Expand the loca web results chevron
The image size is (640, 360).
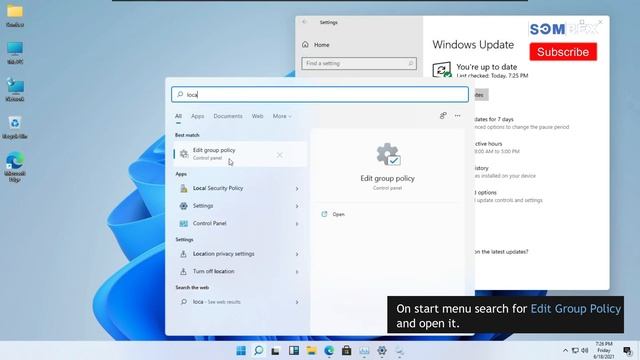click(297, 302)
